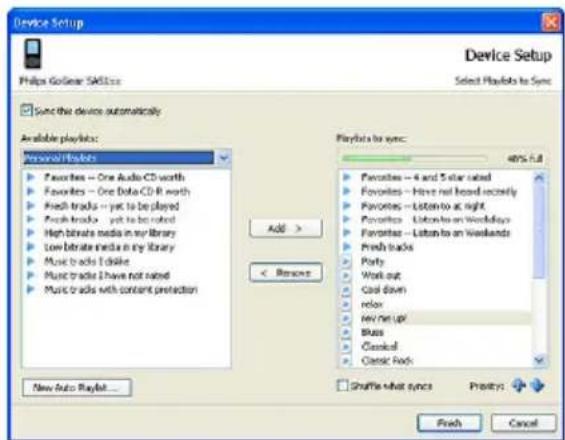Click the playlist icon beside Cool down

pos(346,289)
